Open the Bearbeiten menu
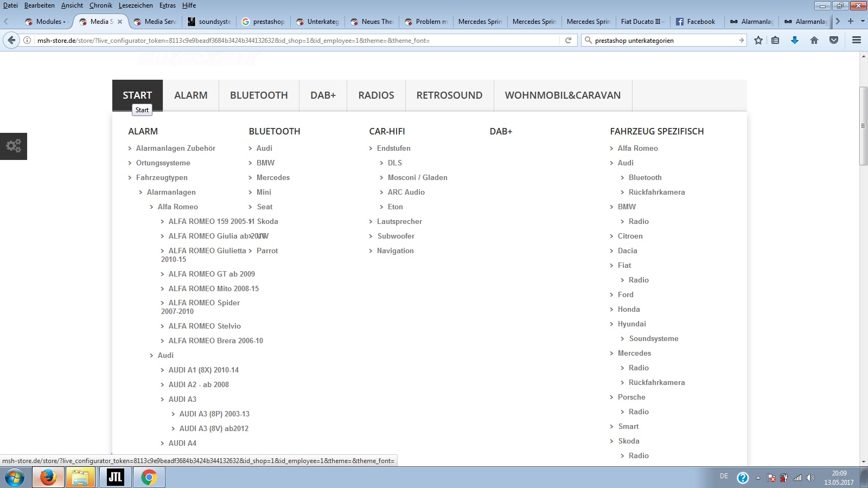 click(x=40, y=5)
